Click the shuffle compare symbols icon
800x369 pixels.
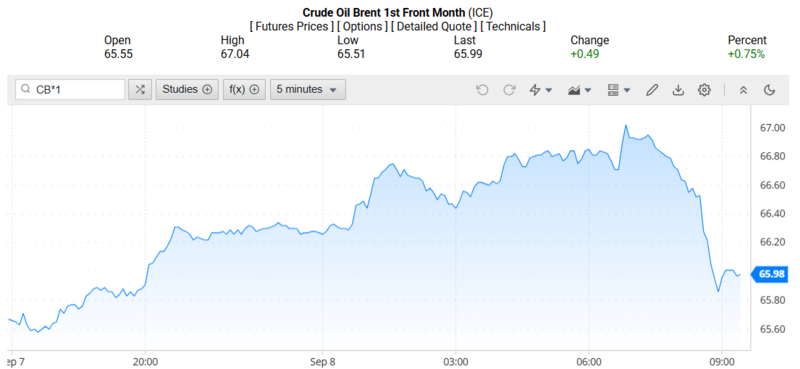tap(140, 89)
